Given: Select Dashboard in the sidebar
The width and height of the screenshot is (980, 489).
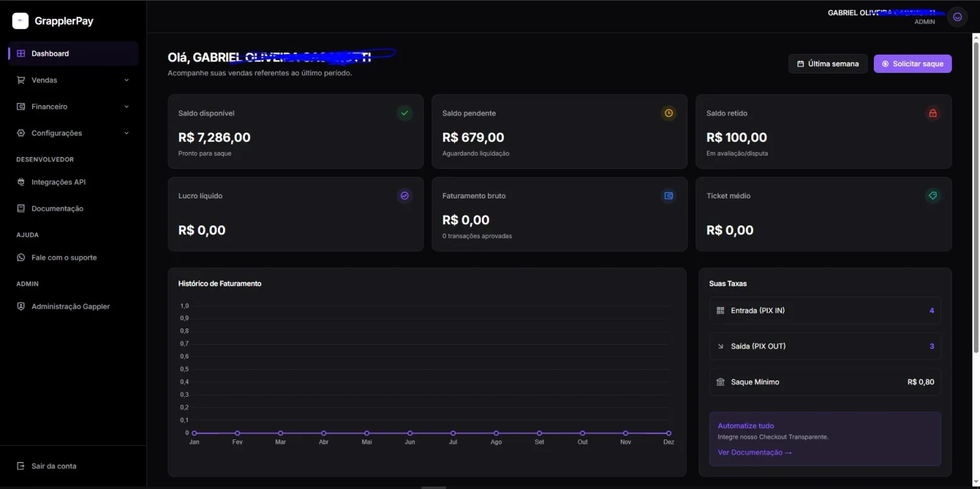Looking at the screenshot, I should tap(73, 53).
